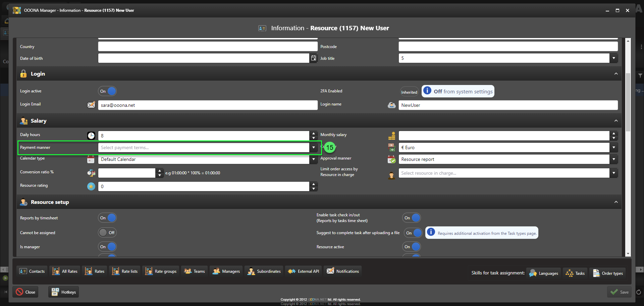
Task: Open the Euro currency dropdown
Action: pos(613,147)
